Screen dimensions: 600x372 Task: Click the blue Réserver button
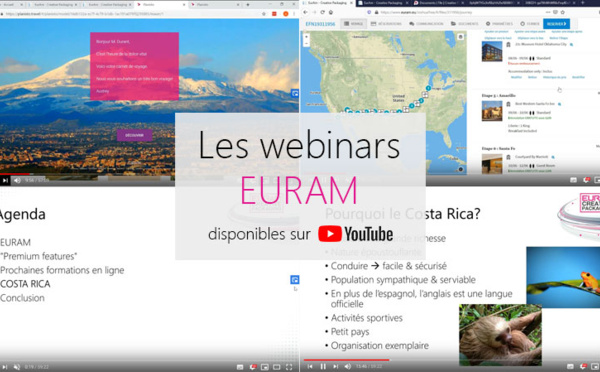tap(556, 24)
